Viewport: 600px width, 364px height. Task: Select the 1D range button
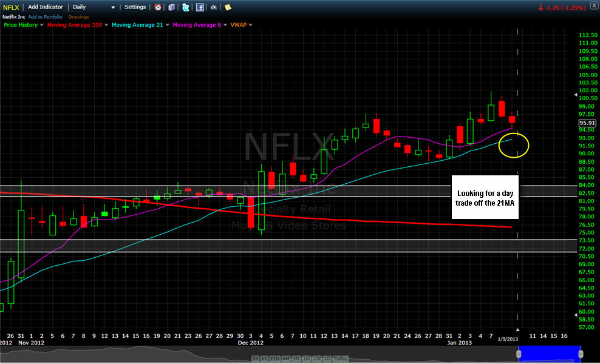point(326,359)
